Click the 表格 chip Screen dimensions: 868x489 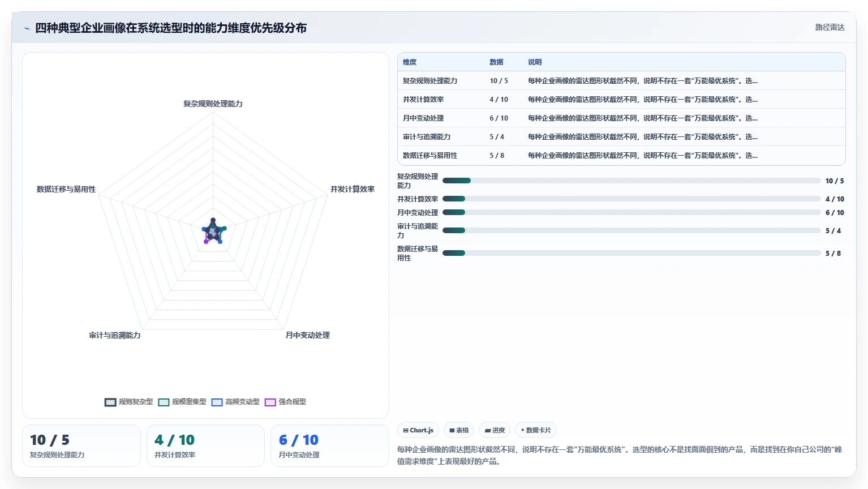click(x=459, y=430)
